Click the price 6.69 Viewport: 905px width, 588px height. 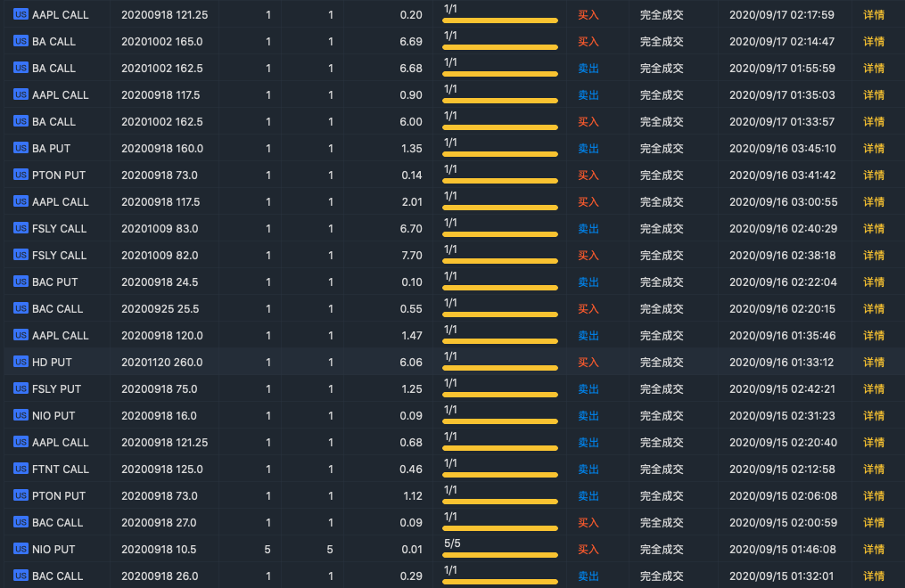pos(411,42)
